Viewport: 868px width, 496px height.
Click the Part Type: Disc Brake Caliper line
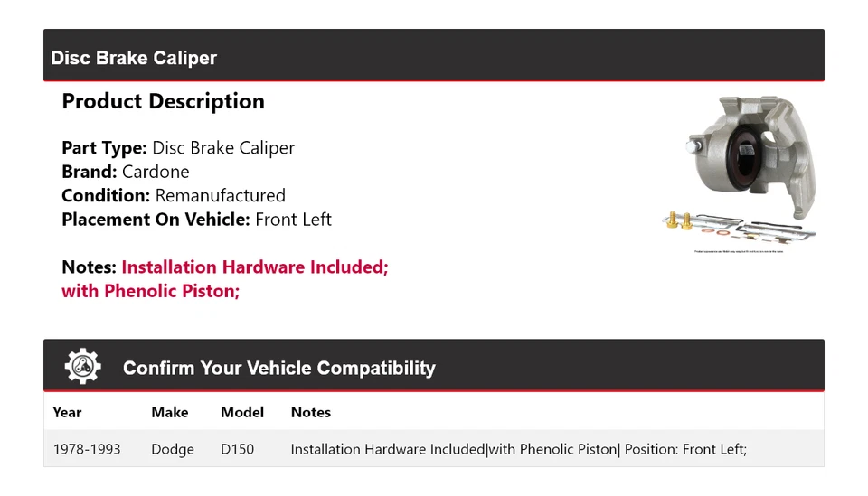point(177,148)
